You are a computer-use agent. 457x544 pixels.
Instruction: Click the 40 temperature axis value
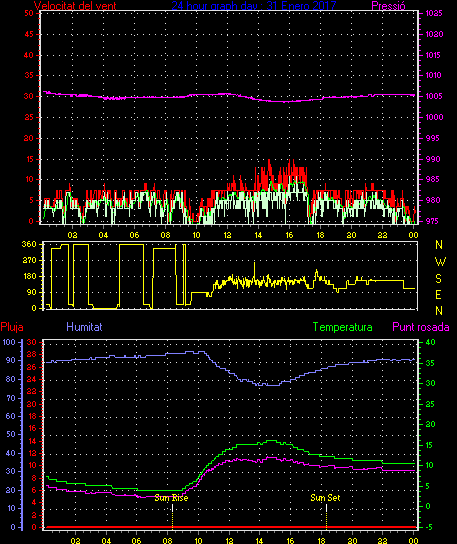pos(430,342)
